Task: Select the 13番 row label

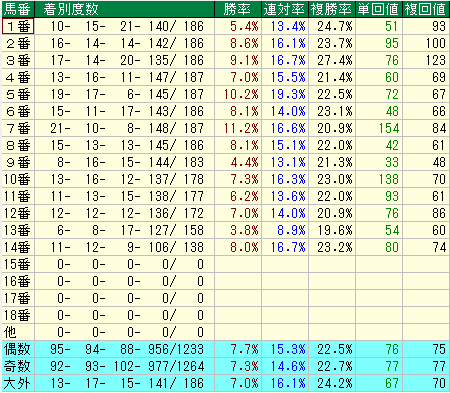Action: click(x=18, y=230)
